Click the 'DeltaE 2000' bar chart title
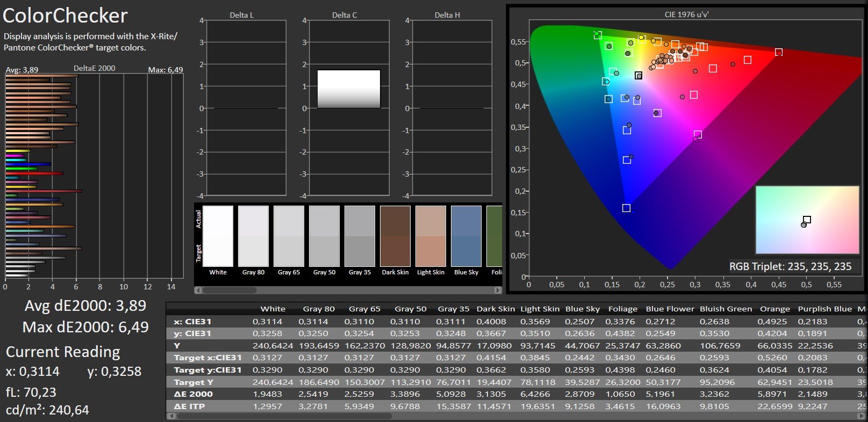Image resolution: width=868 pixels, height=422 pixels. [x=95, y=68]
